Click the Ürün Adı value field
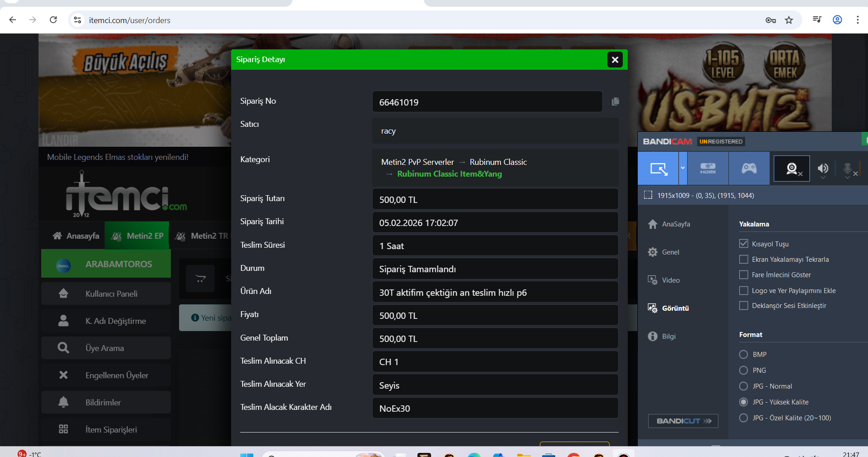Image resolution: width=868 pixels, height=457 pixels. tap(495, 292)
